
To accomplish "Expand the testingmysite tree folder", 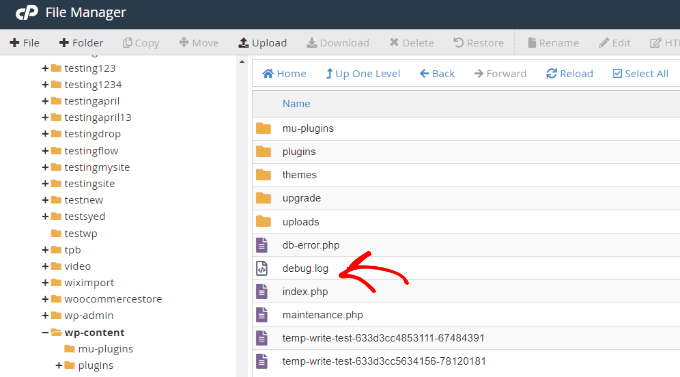I will 45,167.
